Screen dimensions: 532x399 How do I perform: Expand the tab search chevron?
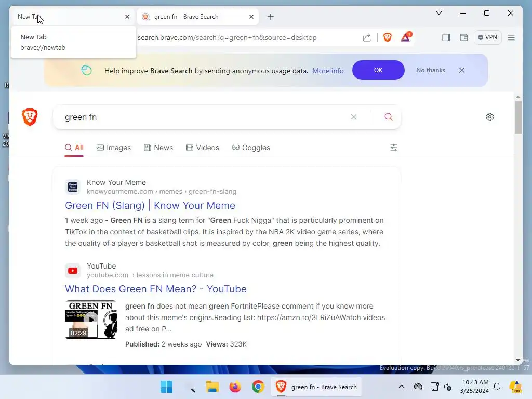(439, 13)
